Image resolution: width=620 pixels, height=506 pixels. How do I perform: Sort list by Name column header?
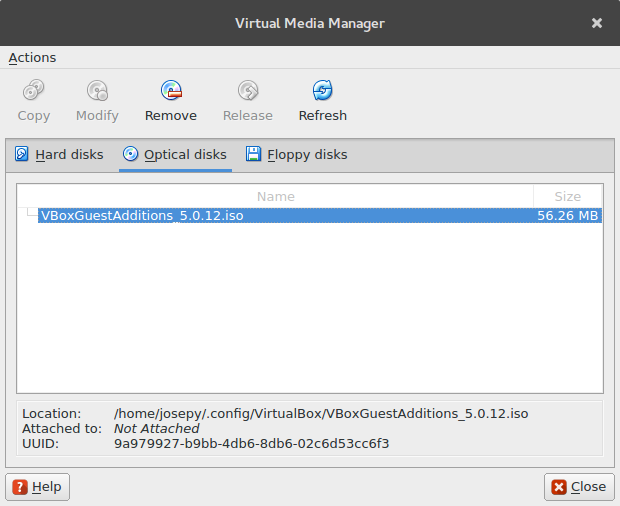276,196
